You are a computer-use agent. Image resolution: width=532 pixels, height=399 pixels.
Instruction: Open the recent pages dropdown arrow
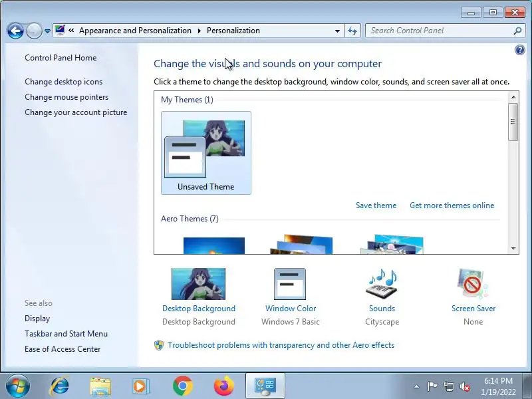pyautogui.click(x=47, y=31)
